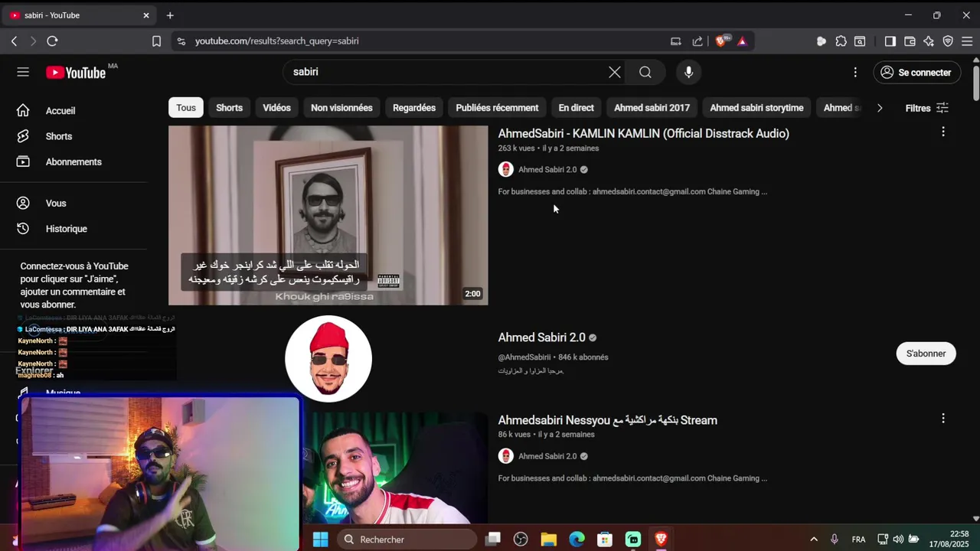Screen dimensions: 980x551
Task: Open the Nessyou Stream video thumbnail
Action: (395, 468)
